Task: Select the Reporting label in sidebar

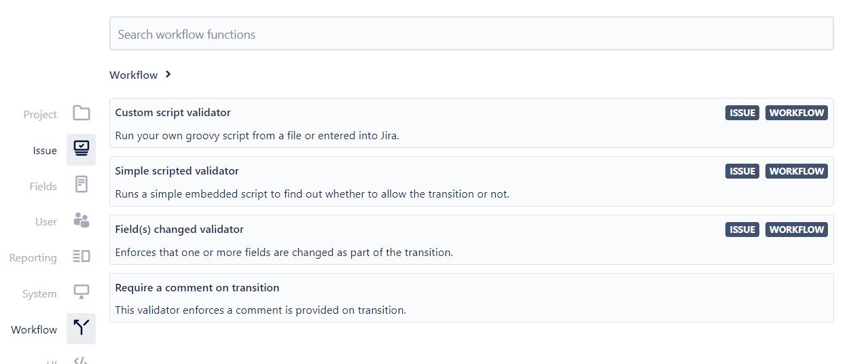Action: point(33,257)
